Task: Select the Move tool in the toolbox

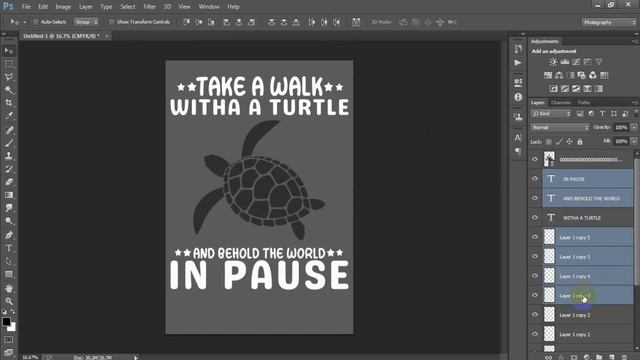Action: [9, 51]
